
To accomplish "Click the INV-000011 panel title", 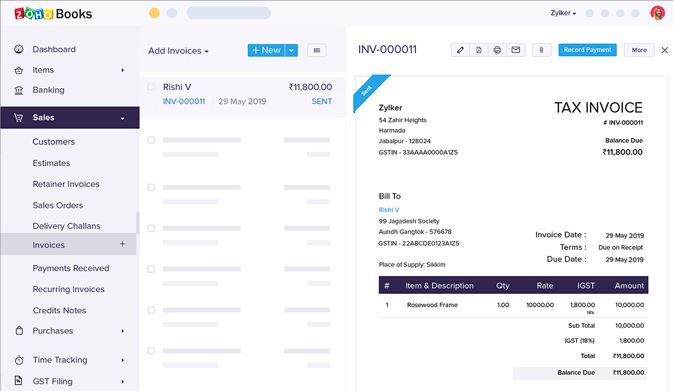I will coord(388,50).
